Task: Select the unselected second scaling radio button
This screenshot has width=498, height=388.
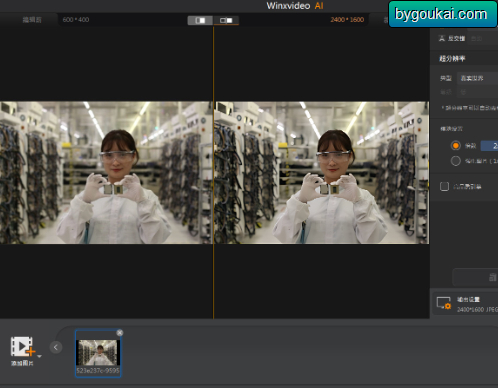Action: [x=456, y=161]
